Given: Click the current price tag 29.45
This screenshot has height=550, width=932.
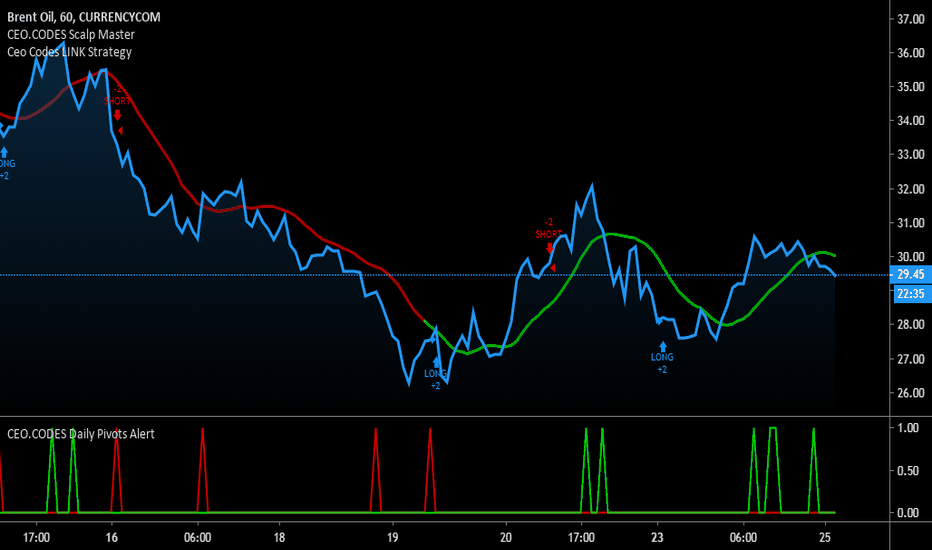Looking at the screenshot, I should tap(912, 274).
